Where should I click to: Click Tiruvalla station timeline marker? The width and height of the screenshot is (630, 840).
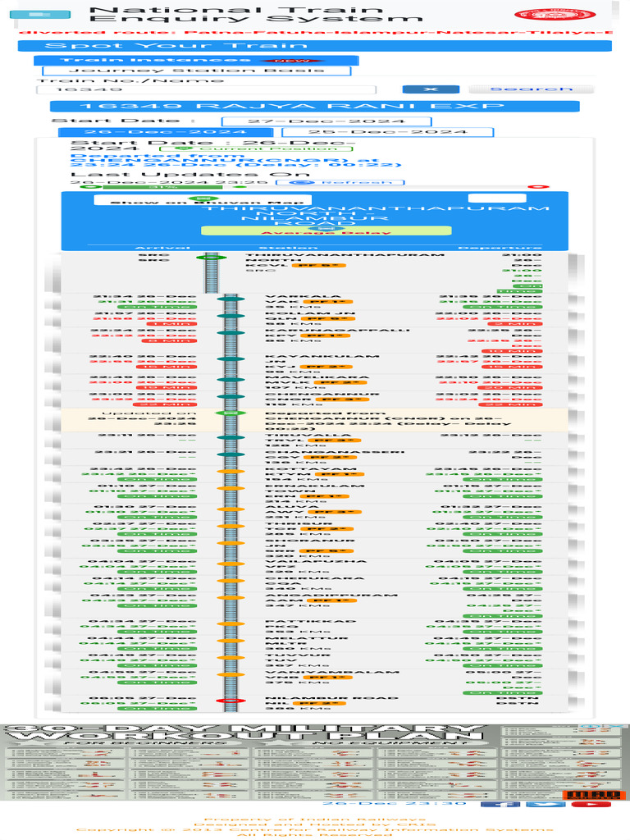point(231,438)
